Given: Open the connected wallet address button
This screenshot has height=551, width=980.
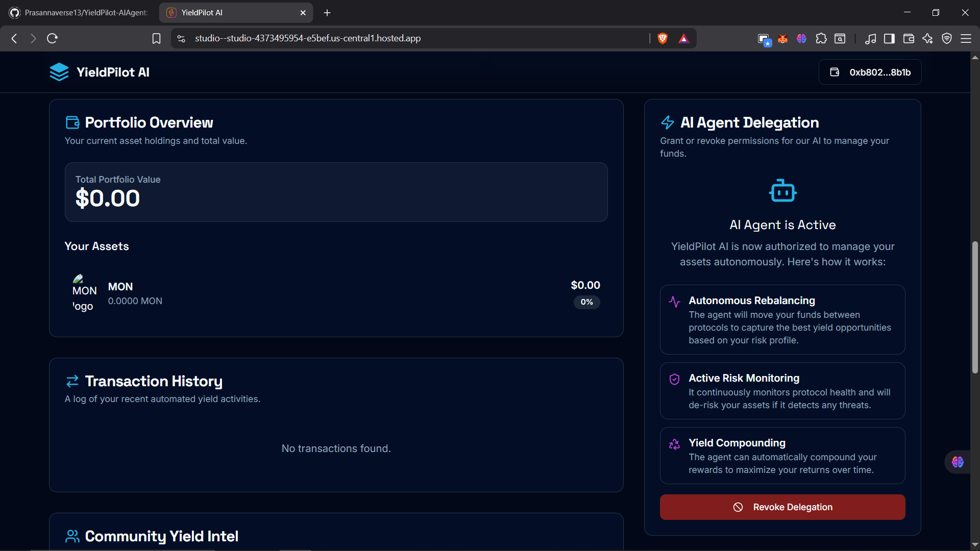Looking at the screenshot, I should point(870,72).
